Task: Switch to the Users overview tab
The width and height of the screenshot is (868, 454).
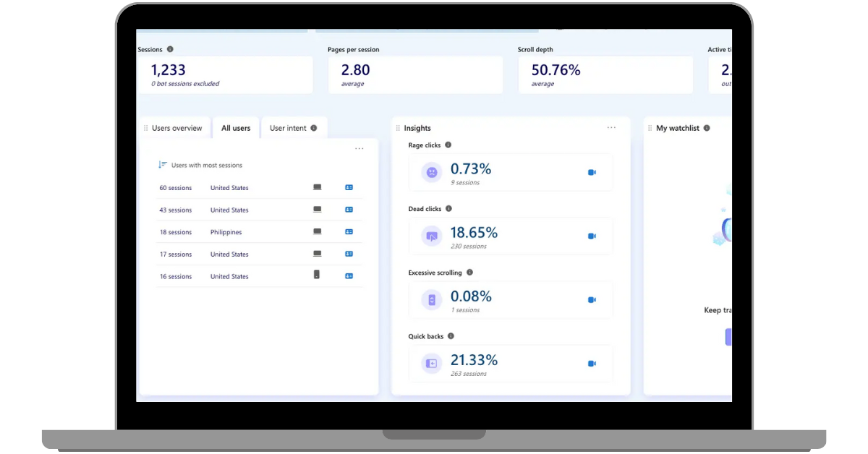Action: pyautogui.click(x=177, y=128)
